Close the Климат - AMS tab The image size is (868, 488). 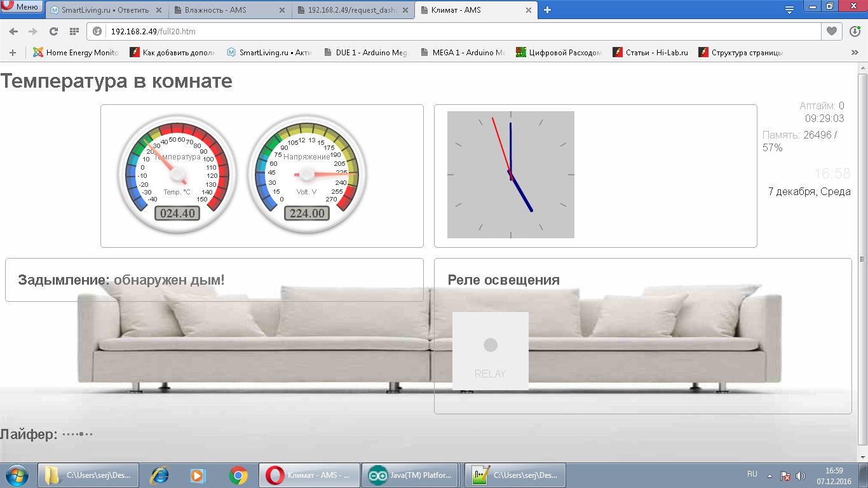[x=528, y=10]
